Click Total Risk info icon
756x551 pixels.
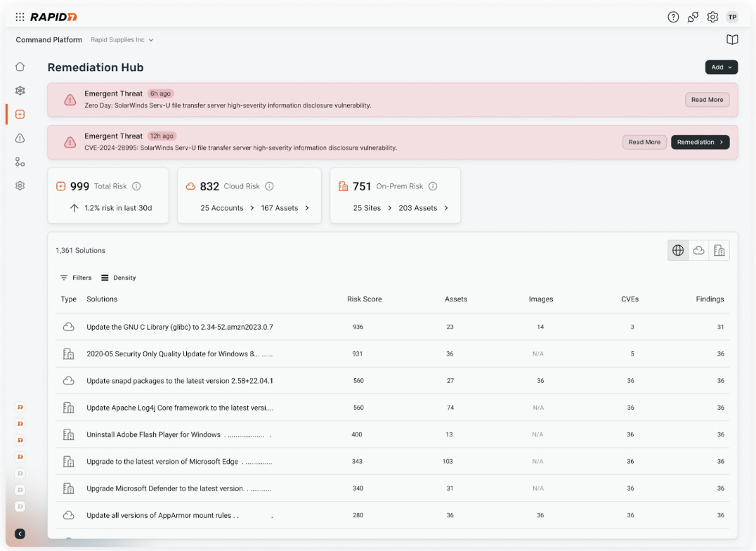(136, 186)
